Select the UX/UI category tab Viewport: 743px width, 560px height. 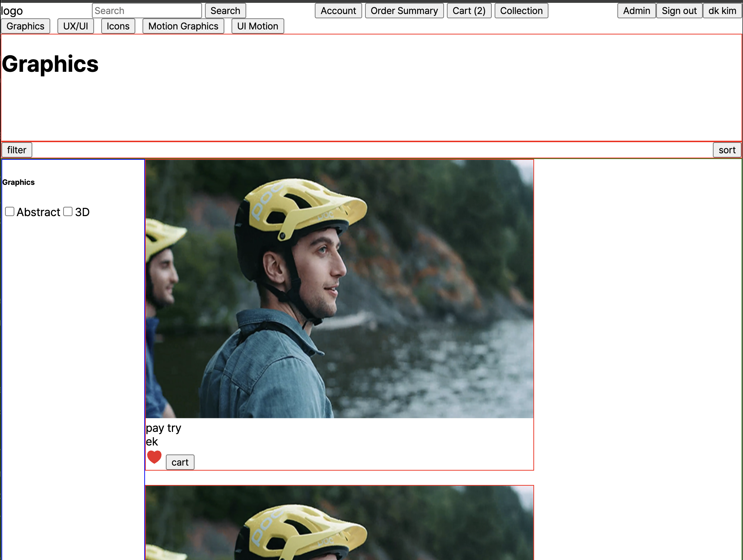point(75,26)
